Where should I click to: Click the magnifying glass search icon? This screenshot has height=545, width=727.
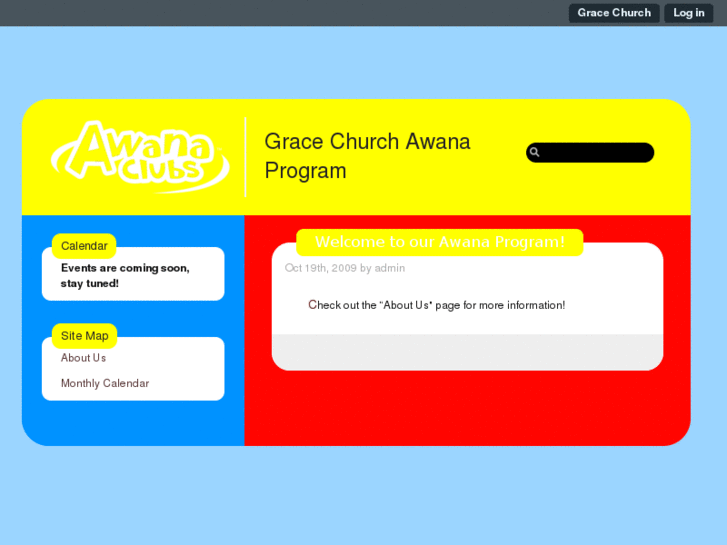535,152
